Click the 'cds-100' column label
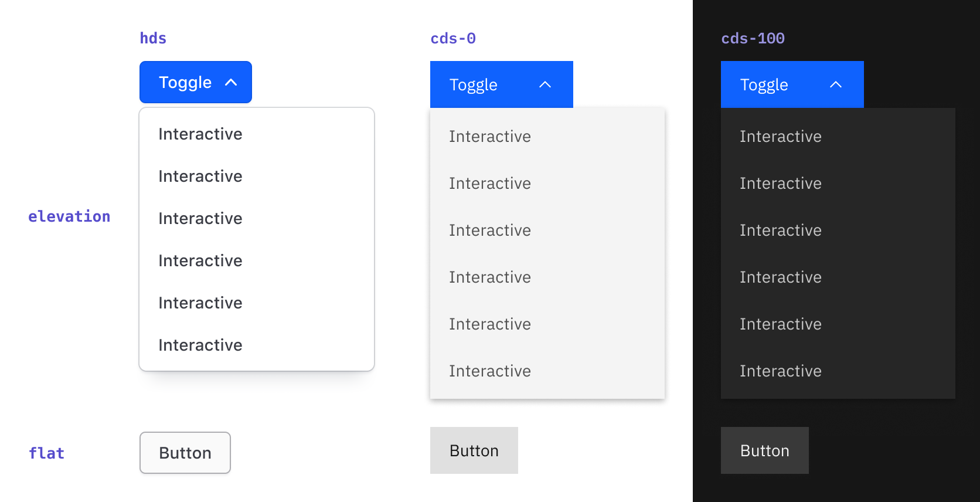Image resolution: width=980 pixels, height=502 pixels. click(x=753, y=38)
